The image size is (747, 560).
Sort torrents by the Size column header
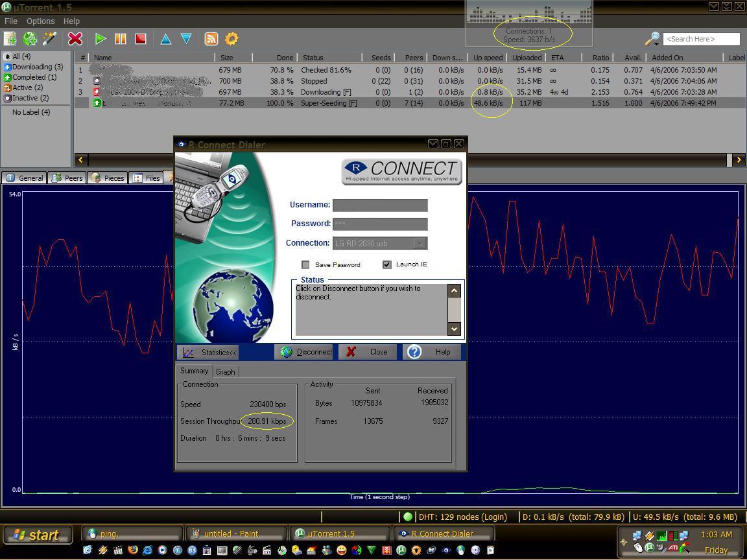coord(233,58)
